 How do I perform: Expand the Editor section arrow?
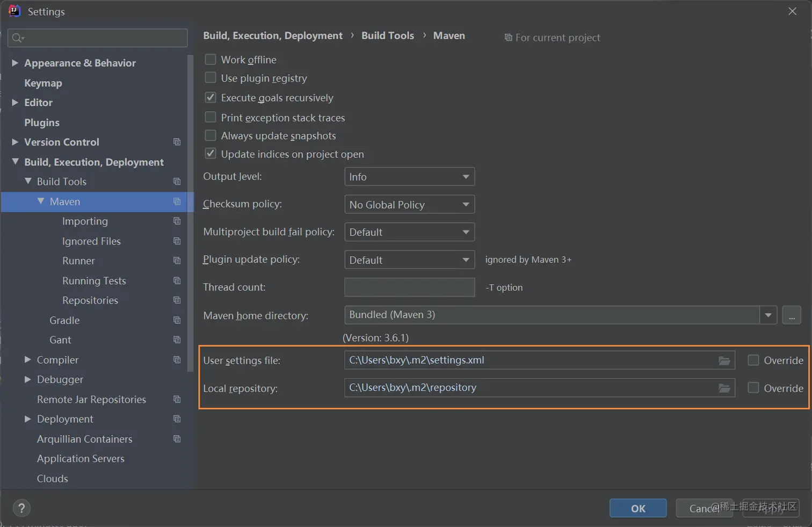(x=15, y=102)
